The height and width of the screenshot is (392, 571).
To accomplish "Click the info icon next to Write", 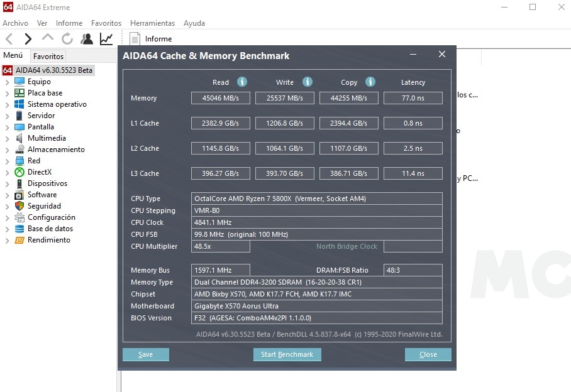I will click(x=308, y=82).
